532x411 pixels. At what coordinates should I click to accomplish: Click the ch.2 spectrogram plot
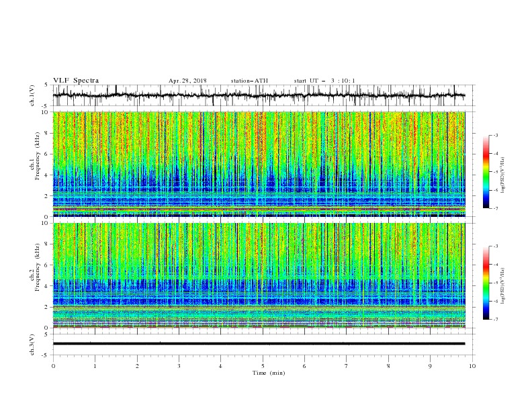click(x=259, y=275)
